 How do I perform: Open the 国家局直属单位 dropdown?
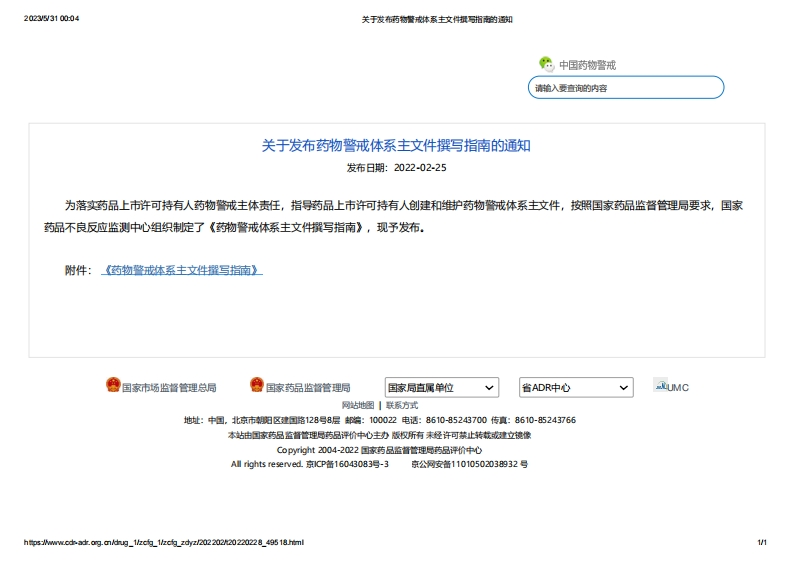pos(441,387)
